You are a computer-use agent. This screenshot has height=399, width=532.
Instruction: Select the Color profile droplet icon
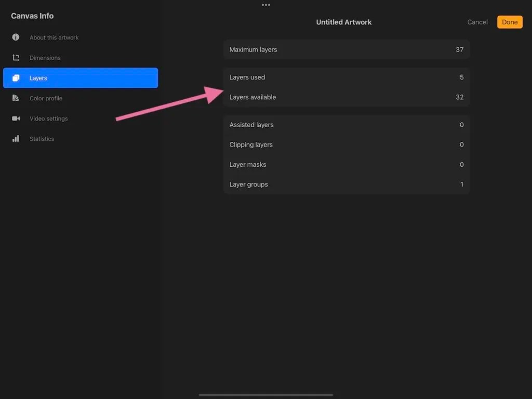tap(16, 98)
